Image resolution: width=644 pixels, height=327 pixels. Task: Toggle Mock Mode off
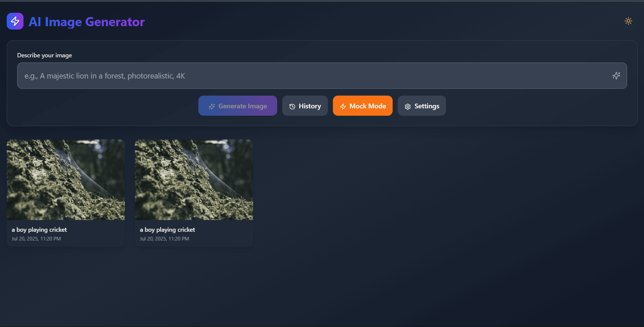362,106
